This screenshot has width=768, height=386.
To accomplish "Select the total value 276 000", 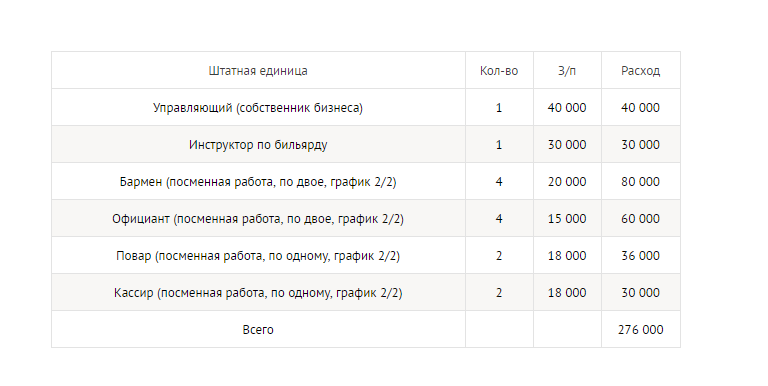I will pos(641,330).
